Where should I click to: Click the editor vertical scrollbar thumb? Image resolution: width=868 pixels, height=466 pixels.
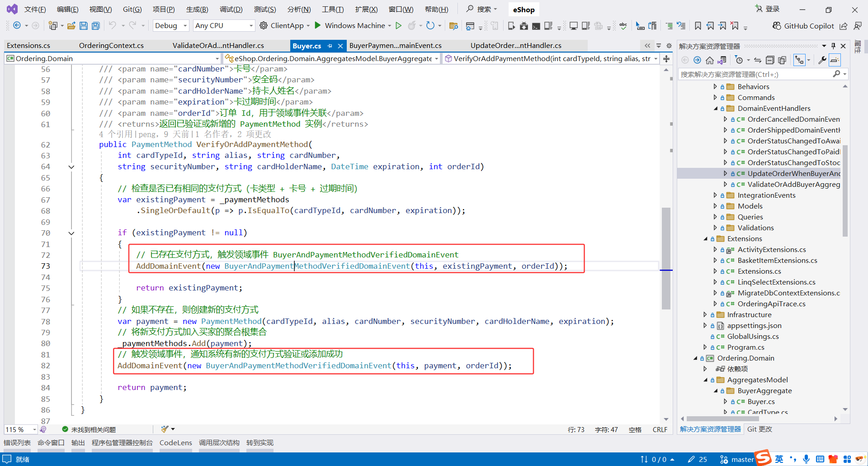pos(666,258)
